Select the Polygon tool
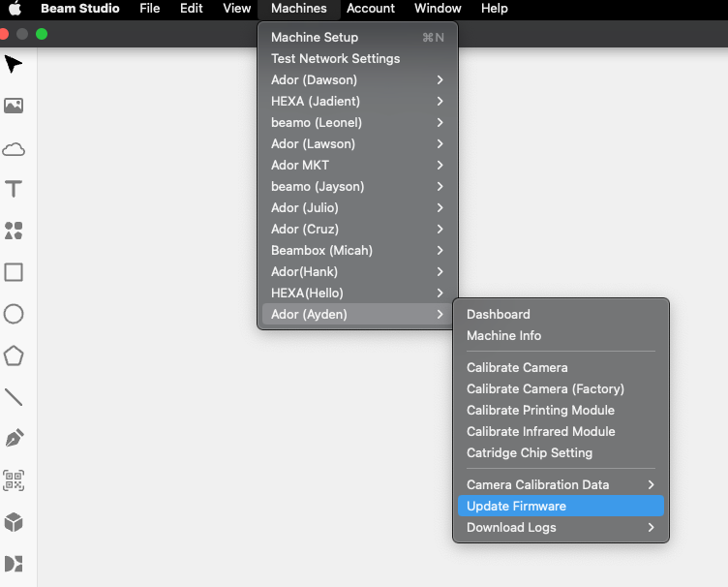The image size is (728, 587). click(14, 355)
